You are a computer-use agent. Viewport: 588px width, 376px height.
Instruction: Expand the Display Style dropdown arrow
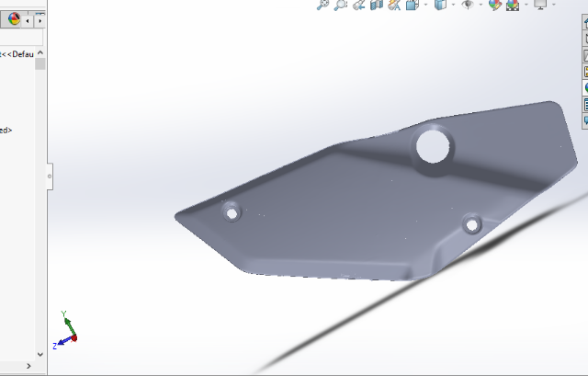(452, 5)
